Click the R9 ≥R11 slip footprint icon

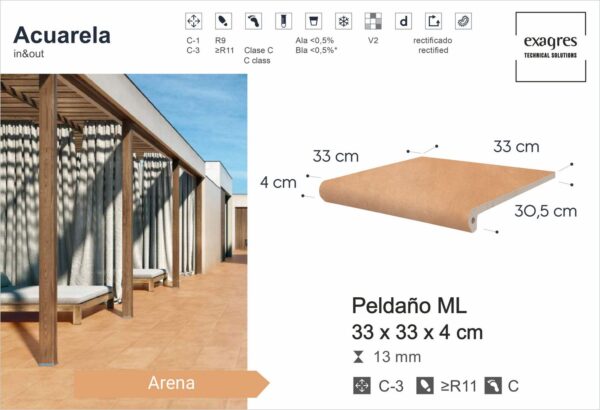click(223, 21)
